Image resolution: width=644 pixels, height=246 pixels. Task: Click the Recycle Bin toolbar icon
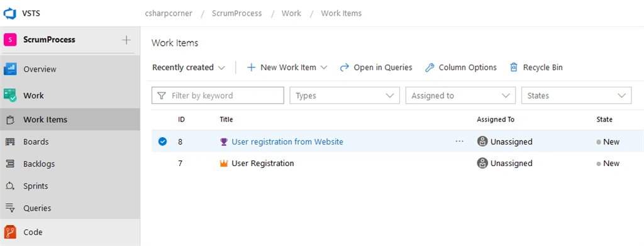[x=513, y=67]
